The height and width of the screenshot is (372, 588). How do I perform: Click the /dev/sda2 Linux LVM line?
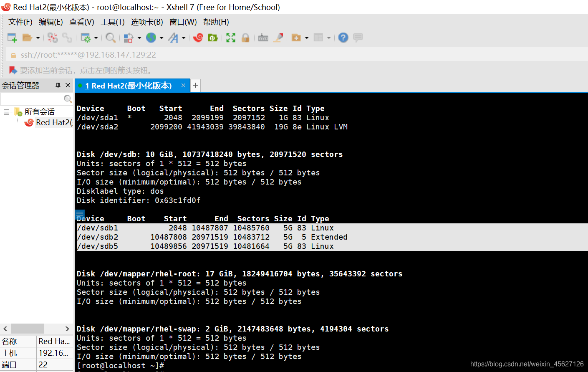(x=212, y=127)
